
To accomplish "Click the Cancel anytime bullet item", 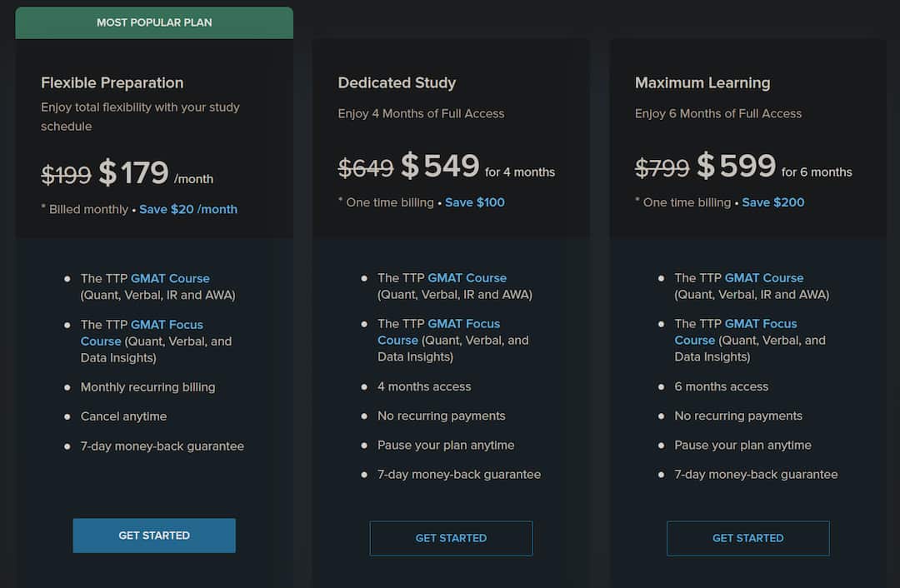I will click(123, 416).
